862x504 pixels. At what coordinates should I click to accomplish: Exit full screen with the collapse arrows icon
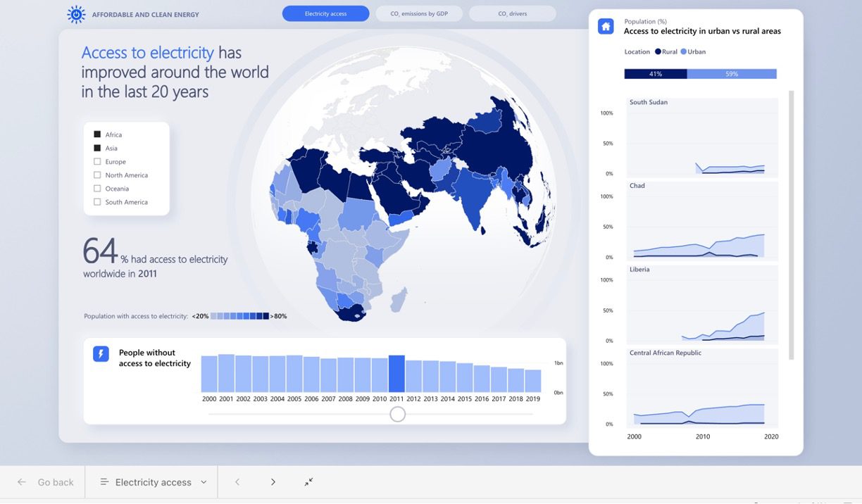click(x=308, y=482)
